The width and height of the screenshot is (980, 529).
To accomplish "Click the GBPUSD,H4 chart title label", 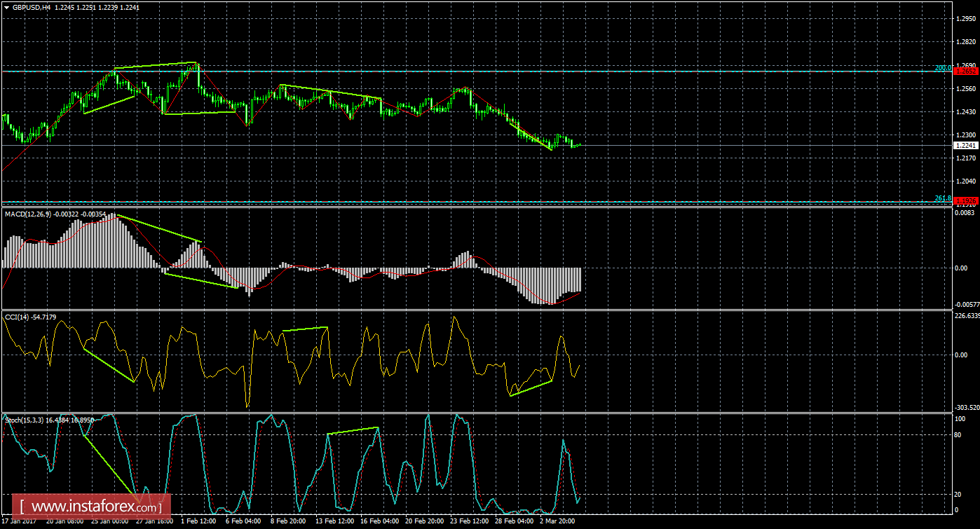I will pyautogui.click(x=32, y=6).
